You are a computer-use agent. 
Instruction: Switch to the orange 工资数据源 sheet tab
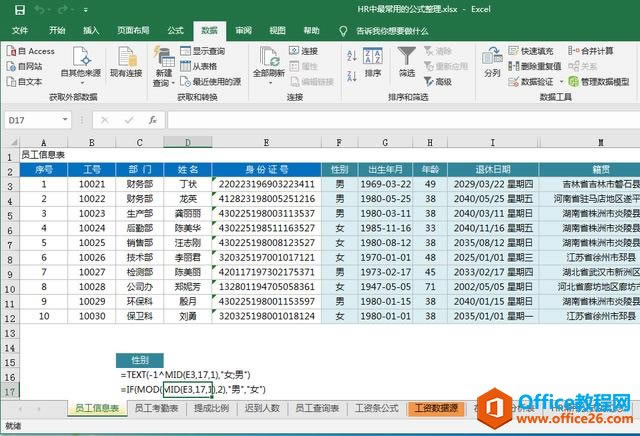436,408
